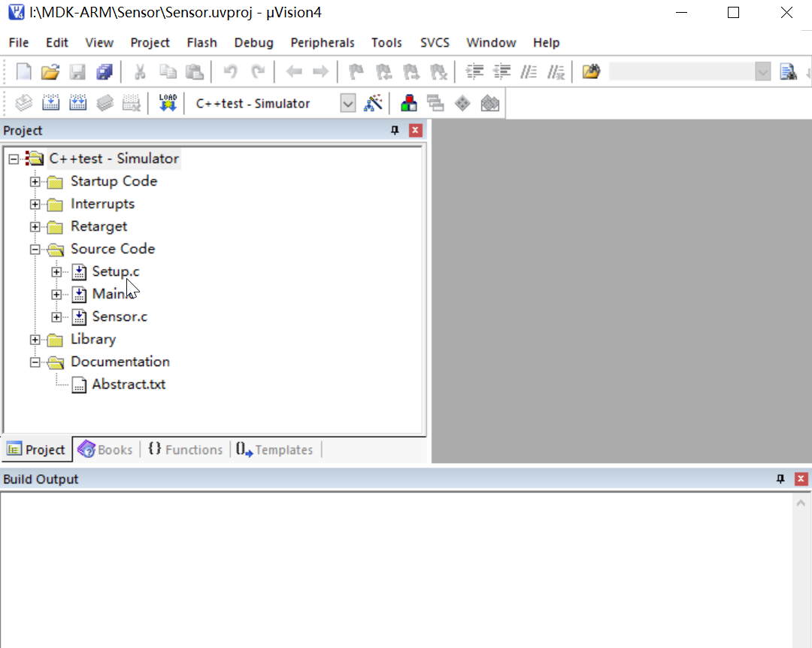Toggle auto-hide pin on Build Output
This screenshot has width=812, height=648.
coord(780,479)
